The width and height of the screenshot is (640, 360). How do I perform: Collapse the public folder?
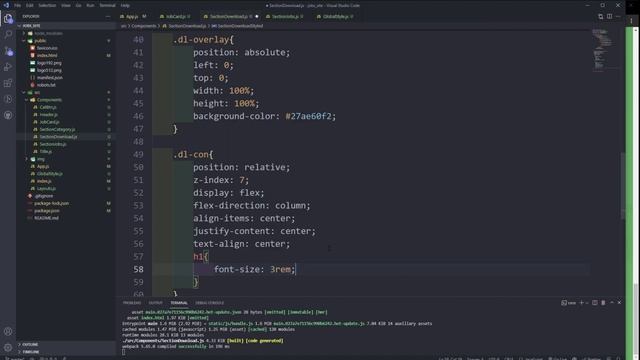coord(65,41)
